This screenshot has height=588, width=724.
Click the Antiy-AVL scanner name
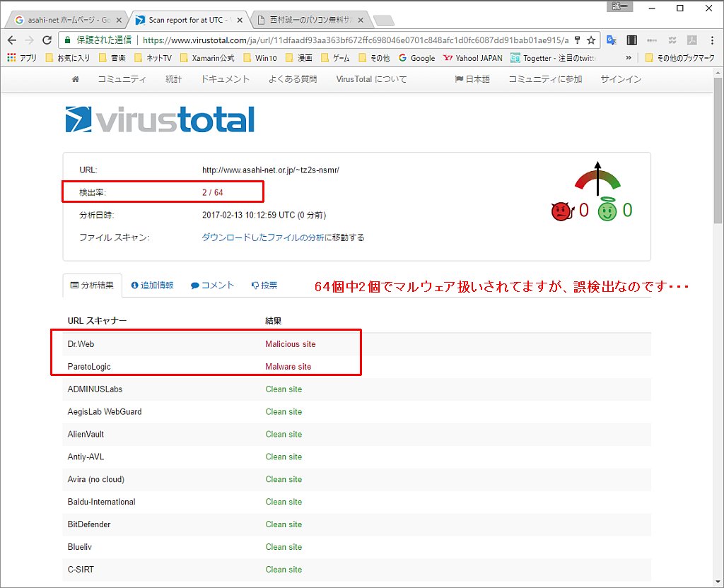(86, 457)
